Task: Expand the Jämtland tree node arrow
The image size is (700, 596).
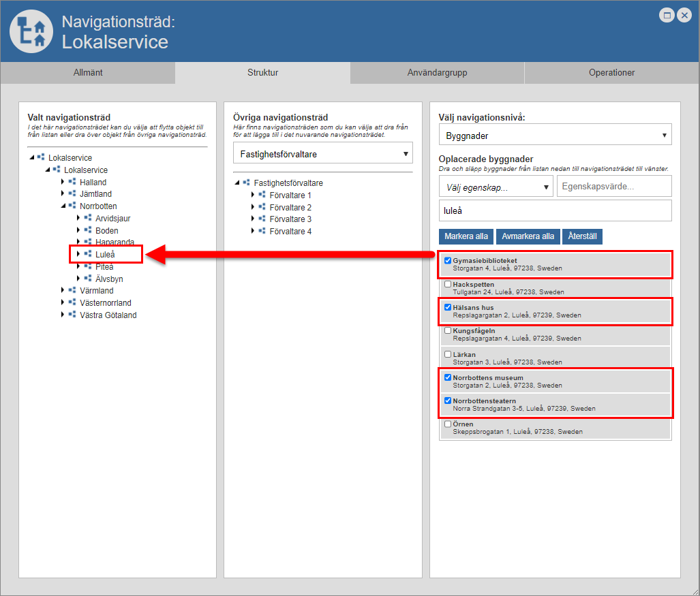Action: (63, 194)
